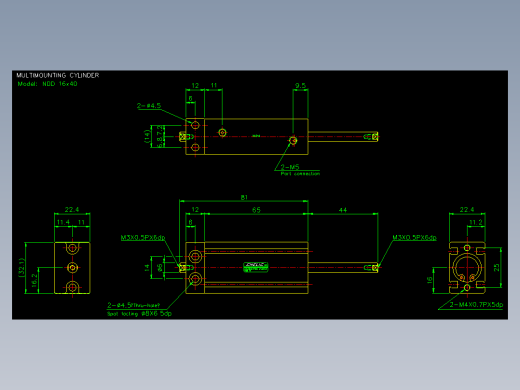The width and height of the screenshot is (520, 390).
Task: Click the '16' dimension in right view
Action: coord(429,280)
